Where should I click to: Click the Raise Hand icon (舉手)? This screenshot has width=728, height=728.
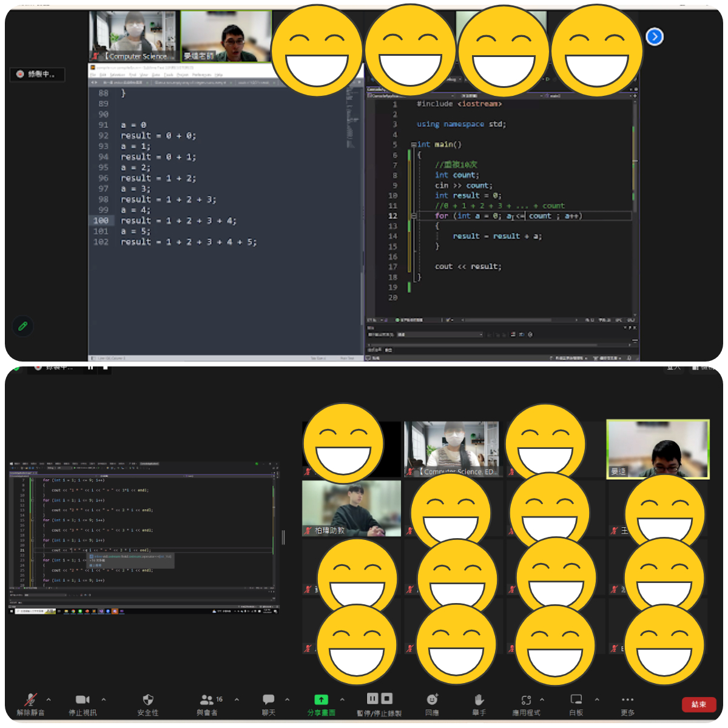pyautogui.click(x=479, y=700)
